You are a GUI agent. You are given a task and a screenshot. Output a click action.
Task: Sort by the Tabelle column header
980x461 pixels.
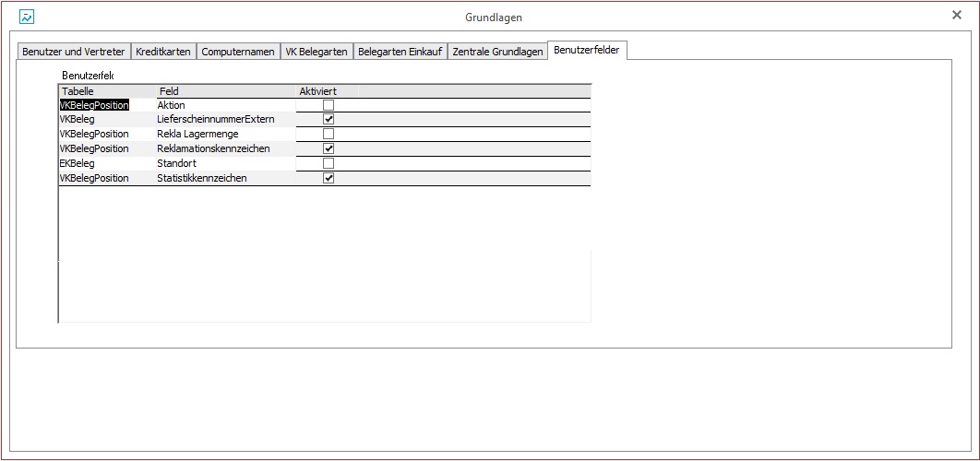106,91
